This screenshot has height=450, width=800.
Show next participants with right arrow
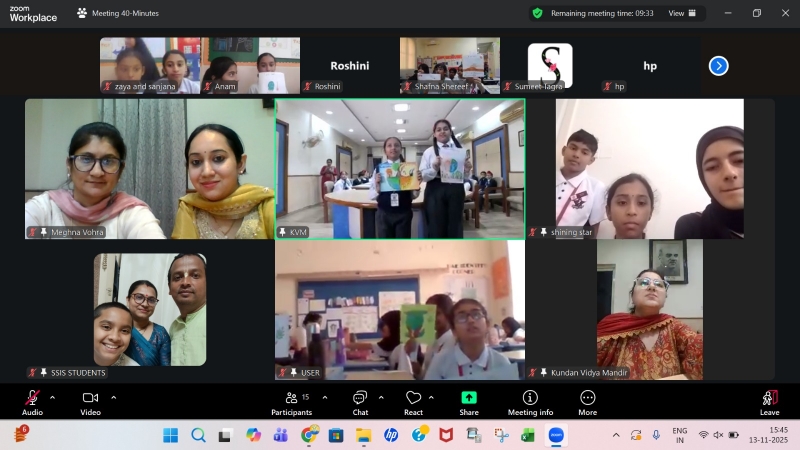[718, 65]
